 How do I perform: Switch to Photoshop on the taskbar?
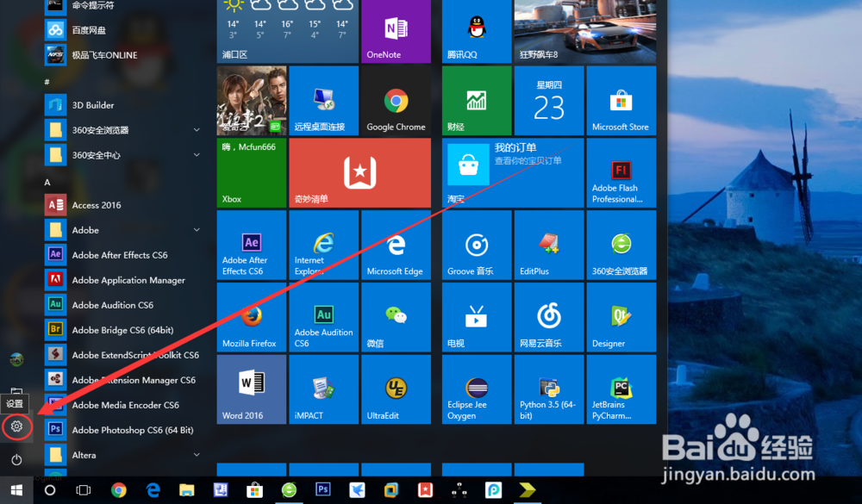(x=323, y=489)
